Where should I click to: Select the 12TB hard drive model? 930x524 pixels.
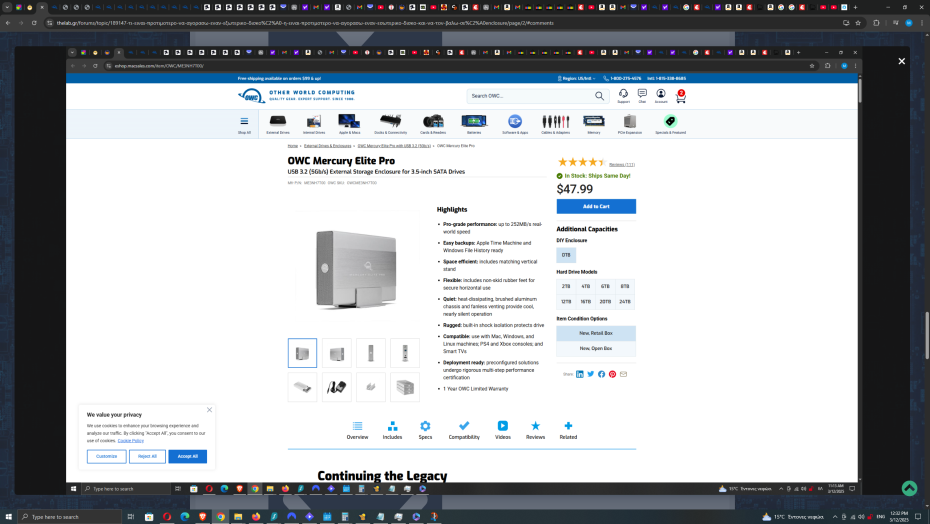pyautogui.click(x=566, y=301)
